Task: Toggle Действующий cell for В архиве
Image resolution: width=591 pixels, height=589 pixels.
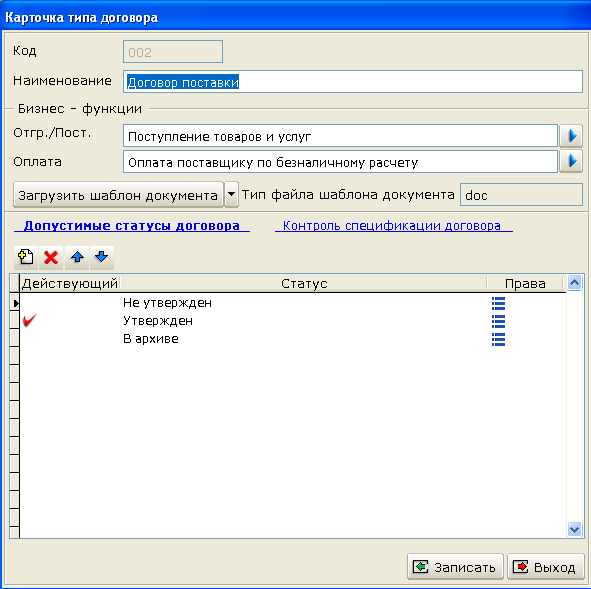Action: (x=70, y=339)
